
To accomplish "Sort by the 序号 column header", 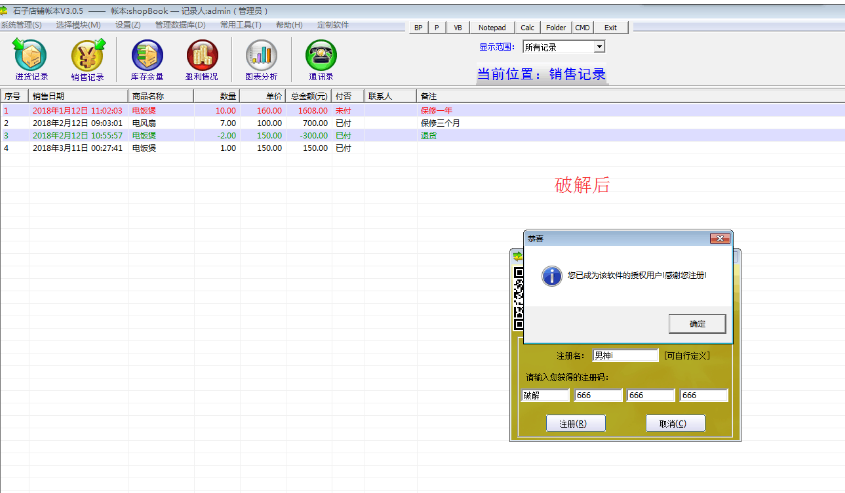I will point(15,96).
